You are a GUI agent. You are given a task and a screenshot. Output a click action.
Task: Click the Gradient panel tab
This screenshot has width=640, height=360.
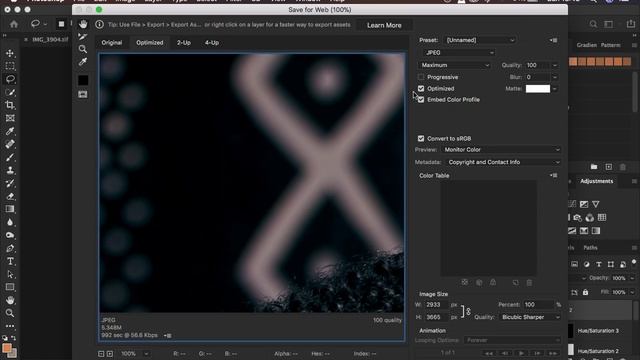pos(587,45)
